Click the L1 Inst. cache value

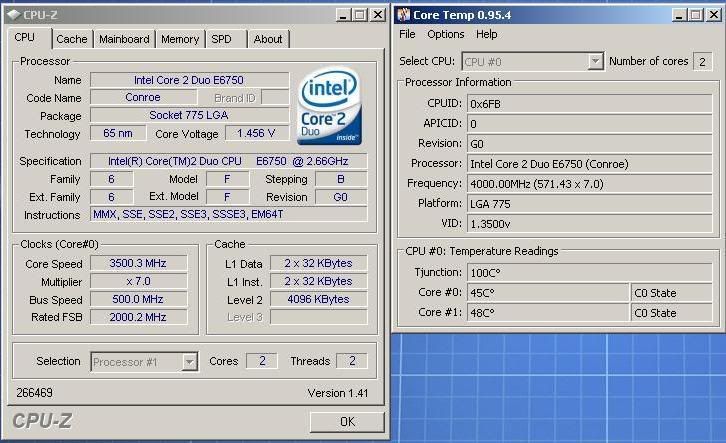[x=319, y=281]
